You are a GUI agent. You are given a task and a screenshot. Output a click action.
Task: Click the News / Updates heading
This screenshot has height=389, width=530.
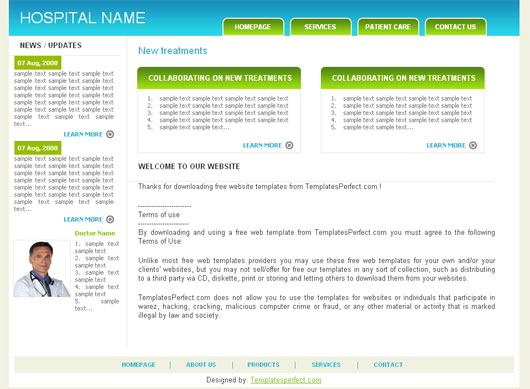51,45
